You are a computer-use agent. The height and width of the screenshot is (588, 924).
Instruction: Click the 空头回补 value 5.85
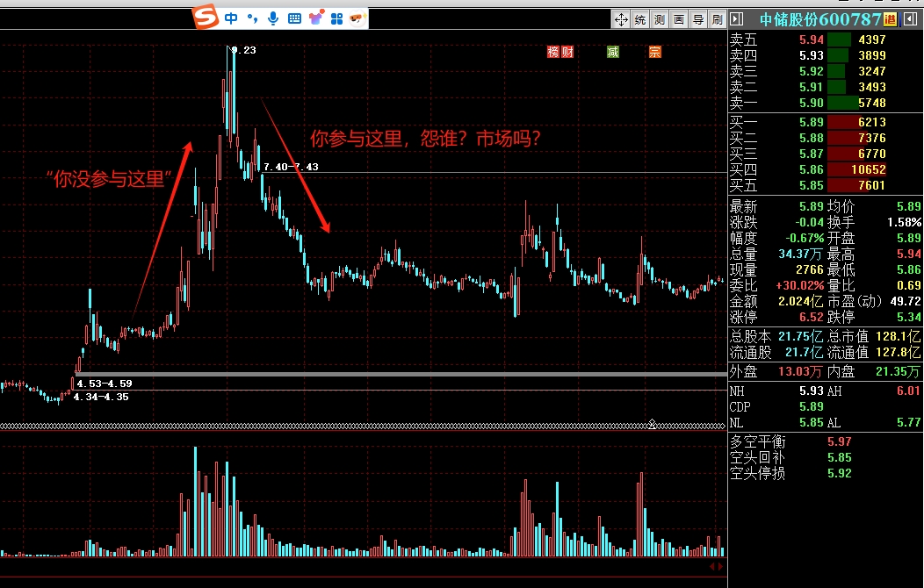(x=839, y=457)
